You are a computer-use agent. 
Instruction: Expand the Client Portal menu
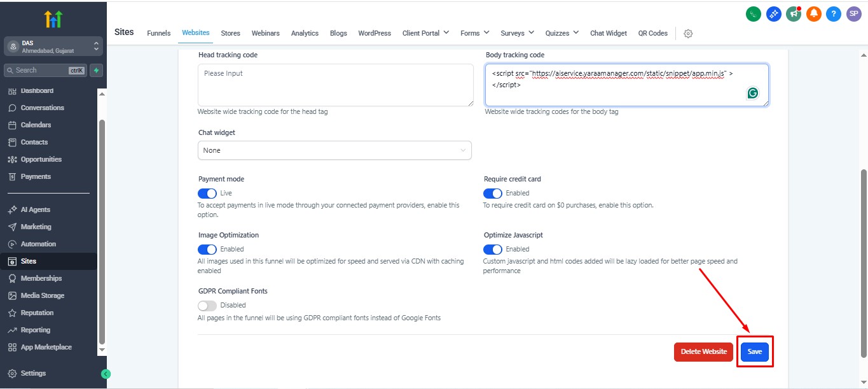[425, 33]
